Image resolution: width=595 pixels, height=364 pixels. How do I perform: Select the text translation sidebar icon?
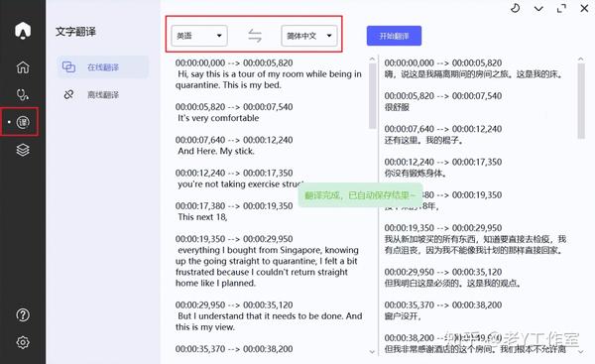23,122
